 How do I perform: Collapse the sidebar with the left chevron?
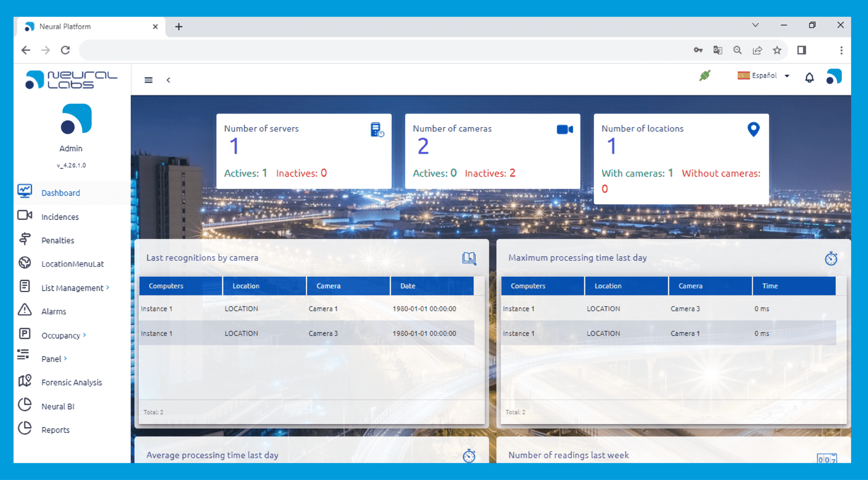click(168, 80)
